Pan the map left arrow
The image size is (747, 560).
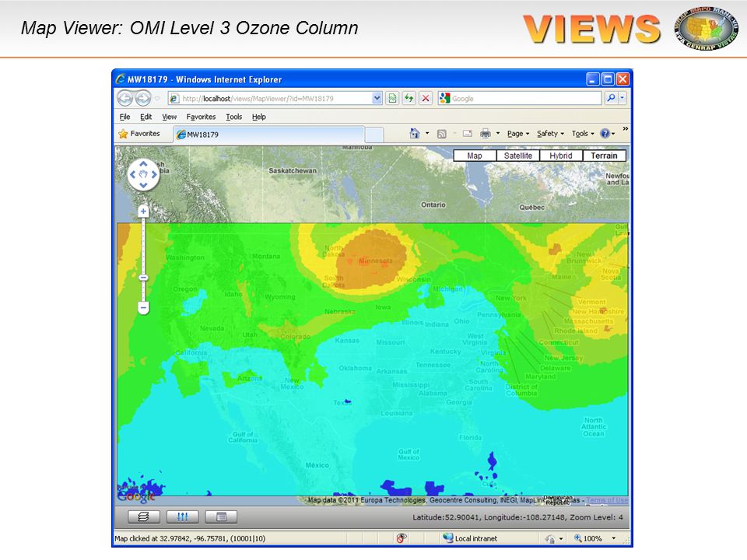[x=132, y=175]
